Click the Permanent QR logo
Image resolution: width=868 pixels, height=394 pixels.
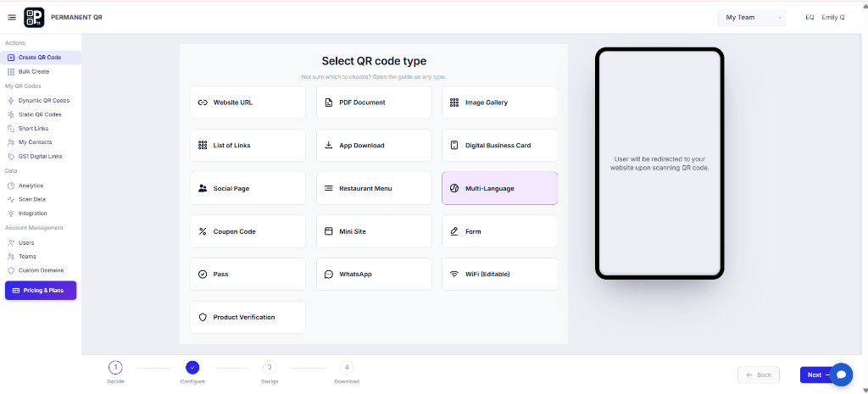34,18
